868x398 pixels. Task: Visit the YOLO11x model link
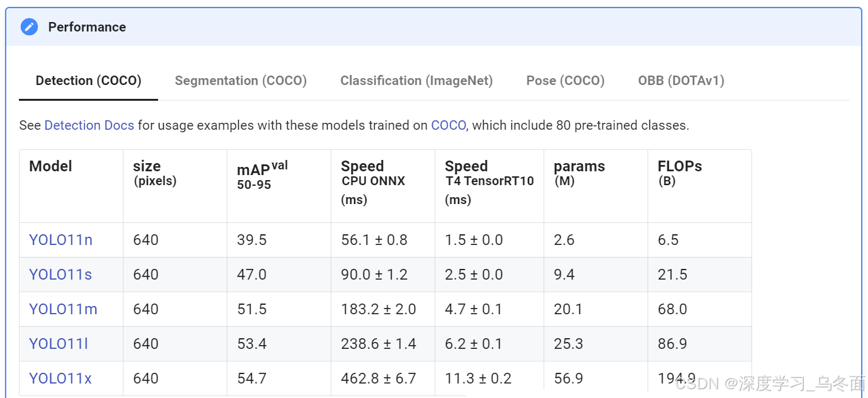(60, 378)
